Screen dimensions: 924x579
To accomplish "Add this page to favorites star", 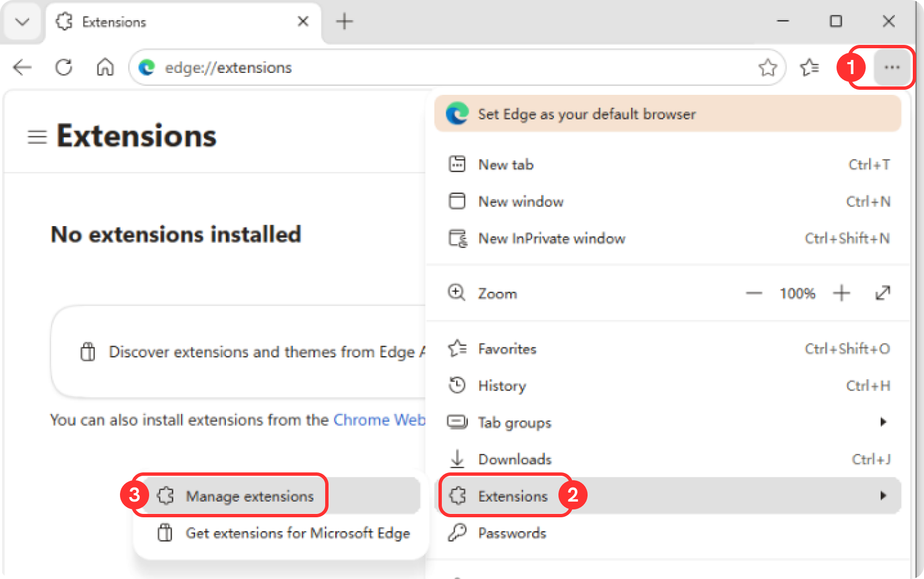I will pyautogui.click(x=768, y=67).
